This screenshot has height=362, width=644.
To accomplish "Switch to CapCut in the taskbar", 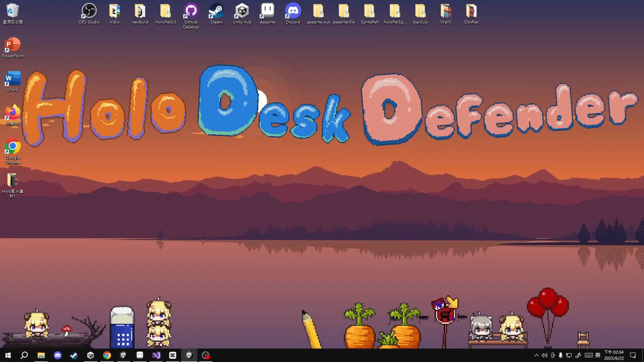I will tap(173, 355).
